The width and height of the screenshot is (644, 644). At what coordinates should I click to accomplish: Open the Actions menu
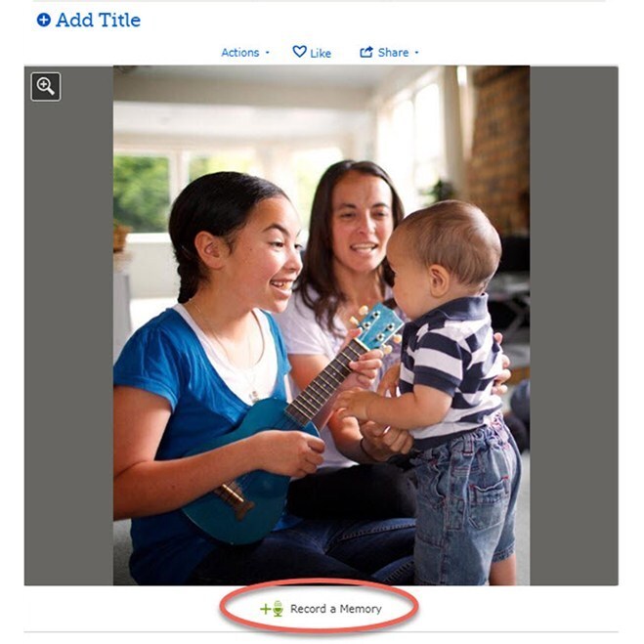(240, 53)
